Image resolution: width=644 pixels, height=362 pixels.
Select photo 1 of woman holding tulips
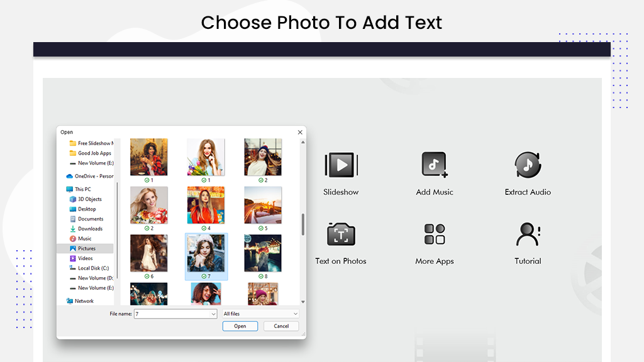pyautogui.click(x=206, y=157)
